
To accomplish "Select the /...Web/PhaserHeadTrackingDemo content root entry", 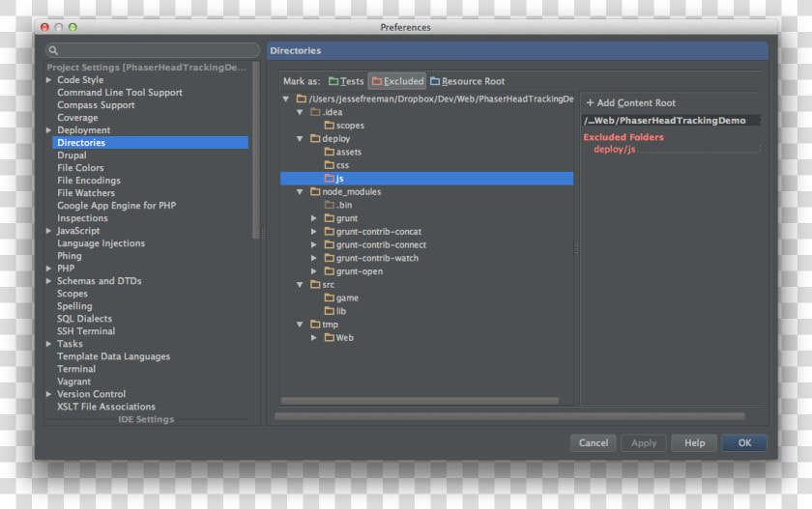I will coord(672,121).
